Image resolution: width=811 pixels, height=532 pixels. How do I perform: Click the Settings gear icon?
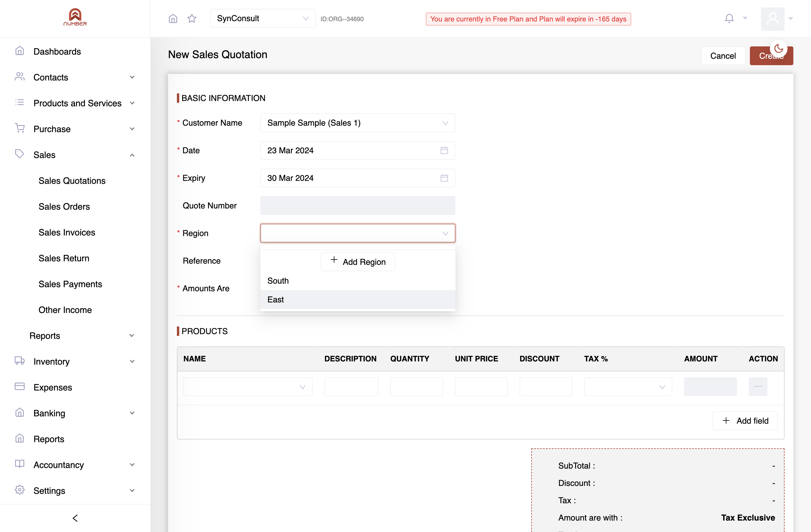(x=20, y=490)
